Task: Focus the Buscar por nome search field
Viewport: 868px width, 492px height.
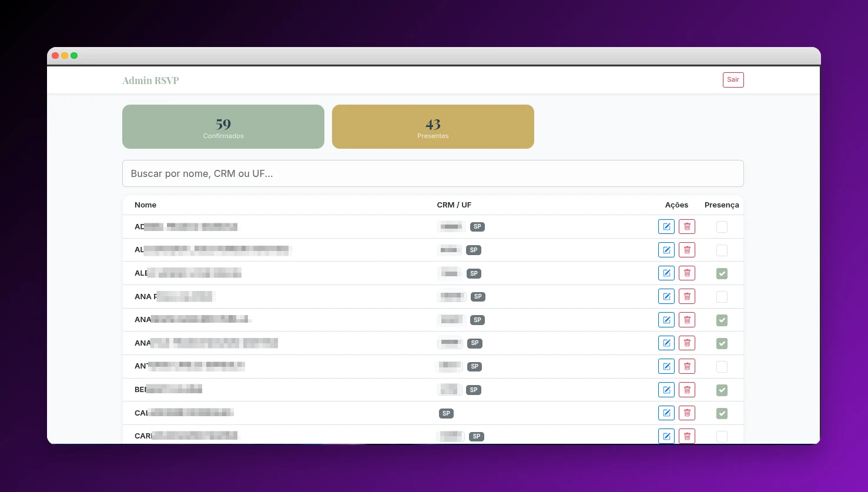Action: 433,173
